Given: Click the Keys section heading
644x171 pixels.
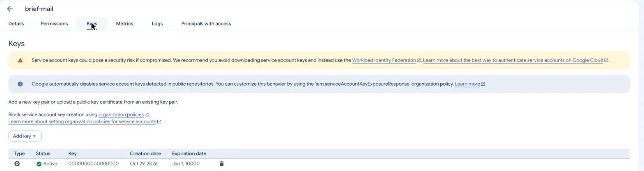Looking at the screenshot, I should pos(16,43).
